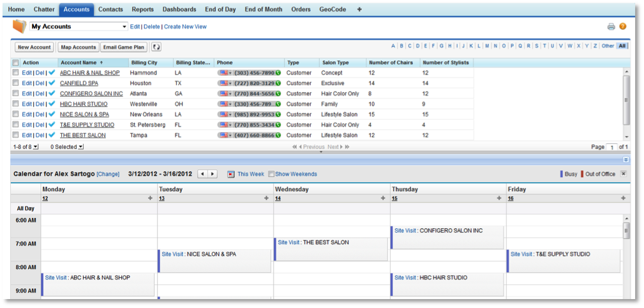Click Edit link for T&E SUPPLY STUDIO
The height and width of the screenshot is (308, 644).
27,125
